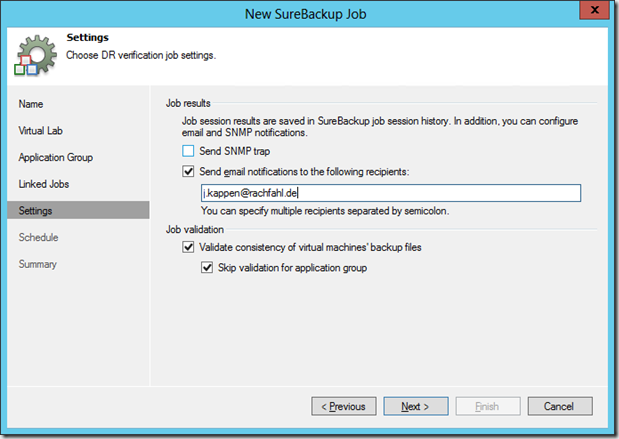The height and width of the screenshot is (439, 619).
Task: Open the Virtual Lab step
Action: [41, 131]
